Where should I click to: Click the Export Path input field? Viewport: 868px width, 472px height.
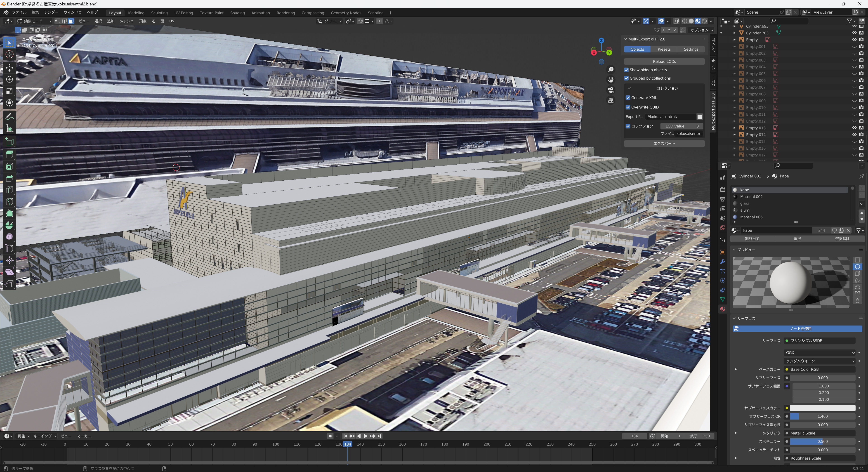click(670, 117)
